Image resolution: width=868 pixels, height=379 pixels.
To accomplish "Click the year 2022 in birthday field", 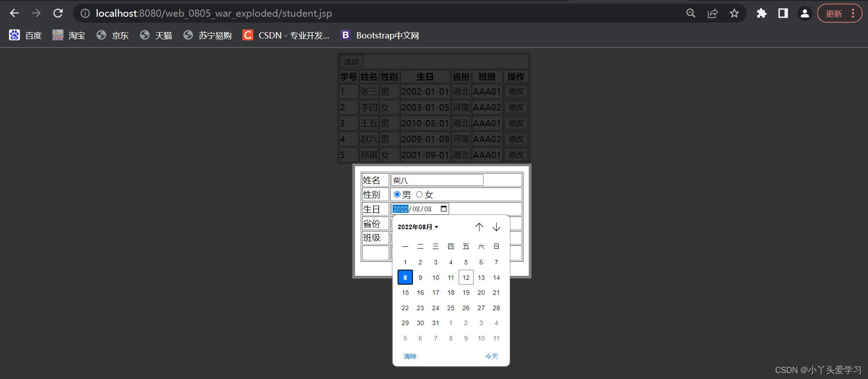I will click(x=401, y=209).
